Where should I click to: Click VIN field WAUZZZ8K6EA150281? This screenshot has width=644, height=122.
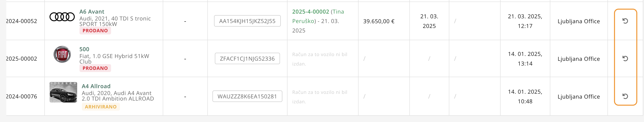click(247, 97)
